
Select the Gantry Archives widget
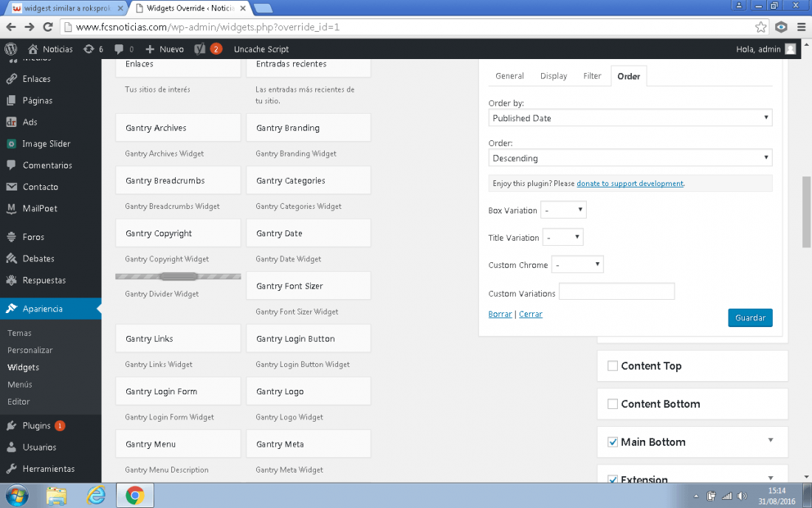[x=178, y=128]
